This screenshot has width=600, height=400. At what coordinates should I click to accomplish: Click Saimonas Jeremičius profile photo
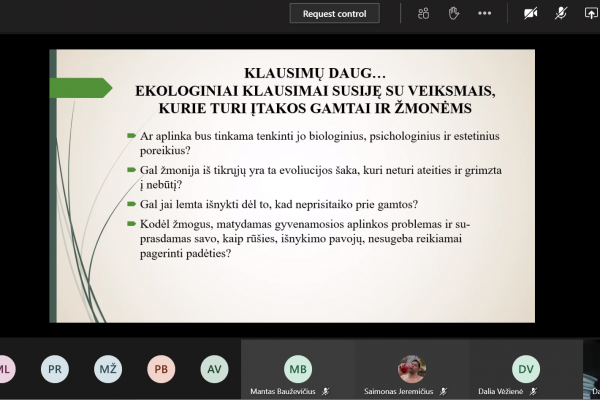412,369
